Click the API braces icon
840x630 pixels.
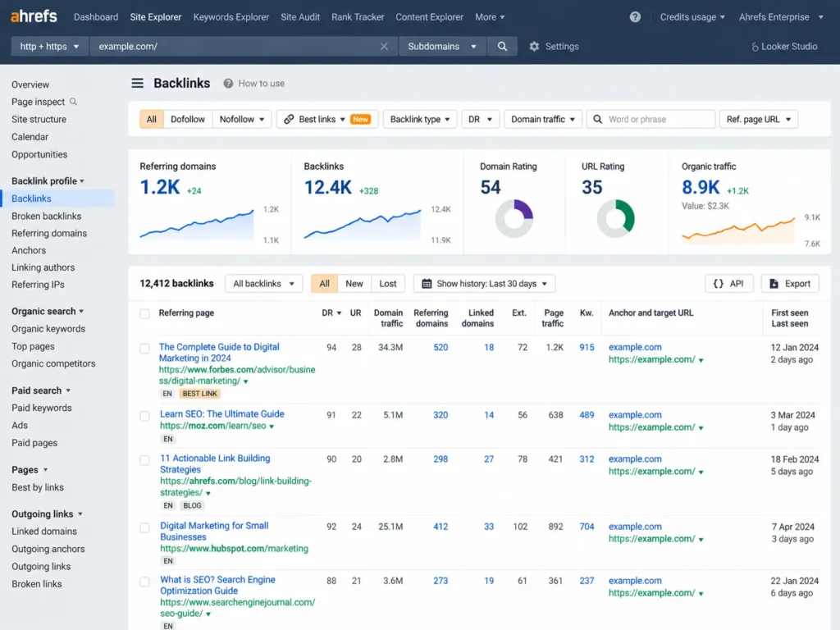click(719, 283)
